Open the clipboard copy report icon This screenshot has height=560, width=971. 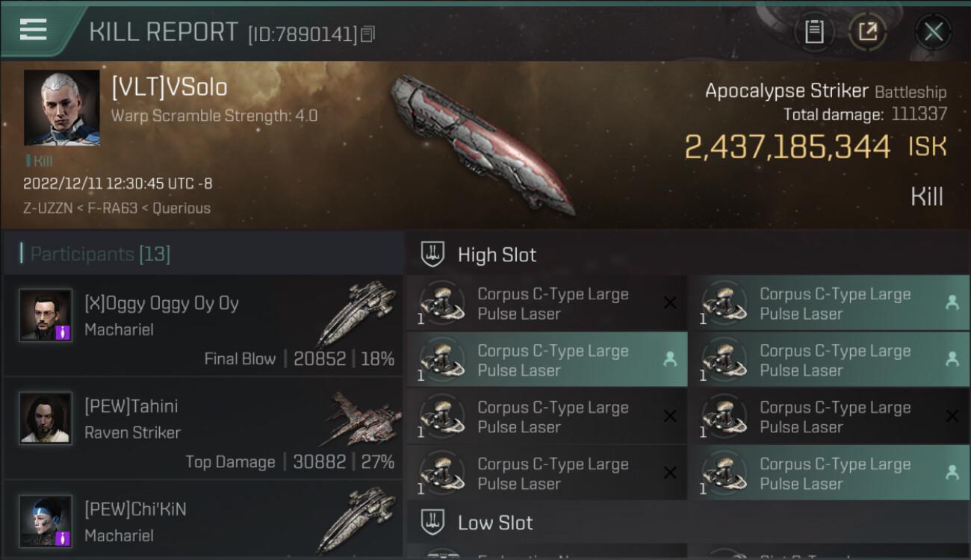[x=814, y=31]
